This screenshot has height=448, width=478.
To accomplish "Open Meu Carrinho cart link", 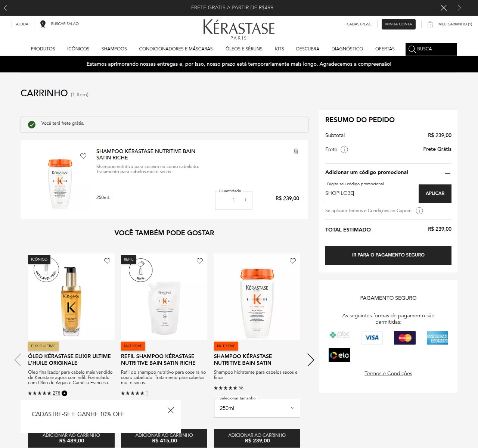I will pyautogui.click(x=455, y=24).
